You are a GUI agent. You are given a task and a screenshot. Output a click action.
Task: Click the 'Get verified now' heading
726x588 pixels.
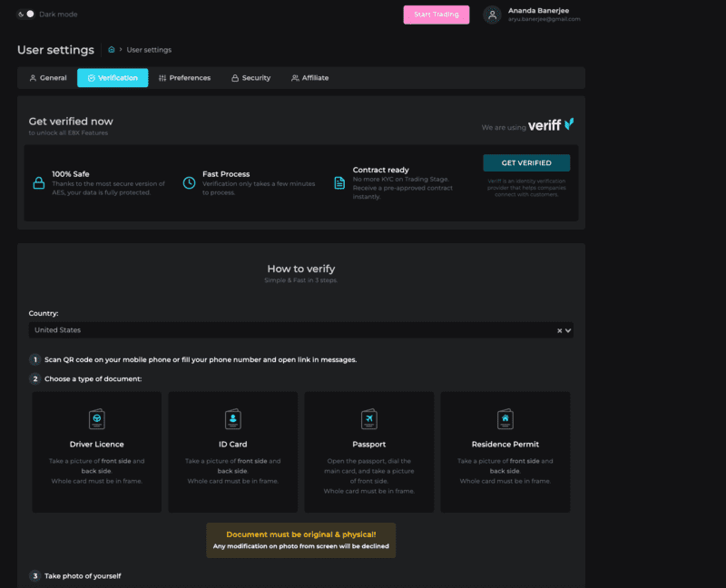[71, 122]
